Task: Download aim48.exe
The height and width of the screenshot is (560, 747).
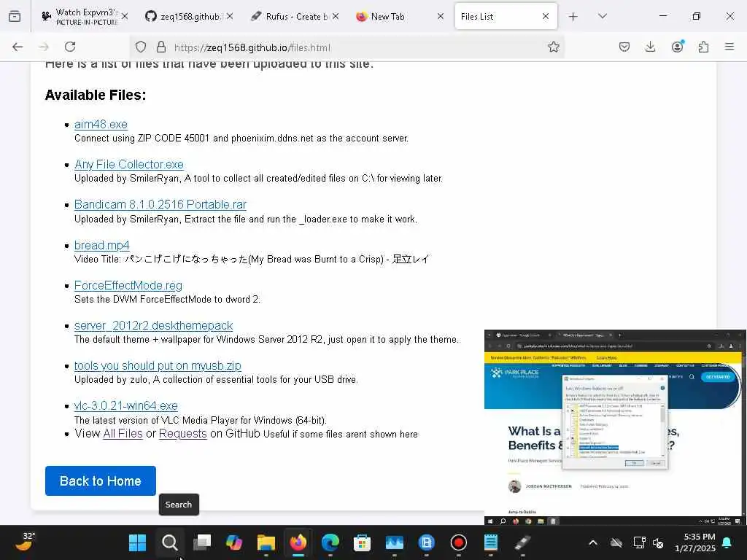Action: click(101, 124)
